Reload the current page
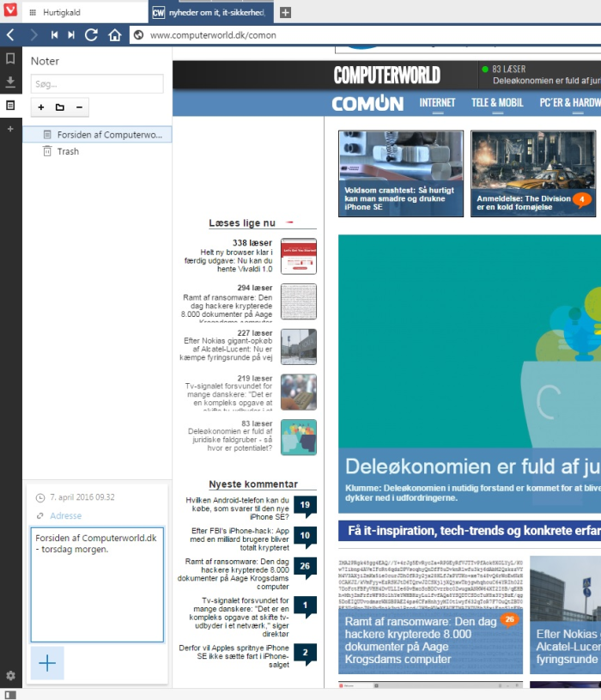Screen dimensions: 601x700 (92, 35)
